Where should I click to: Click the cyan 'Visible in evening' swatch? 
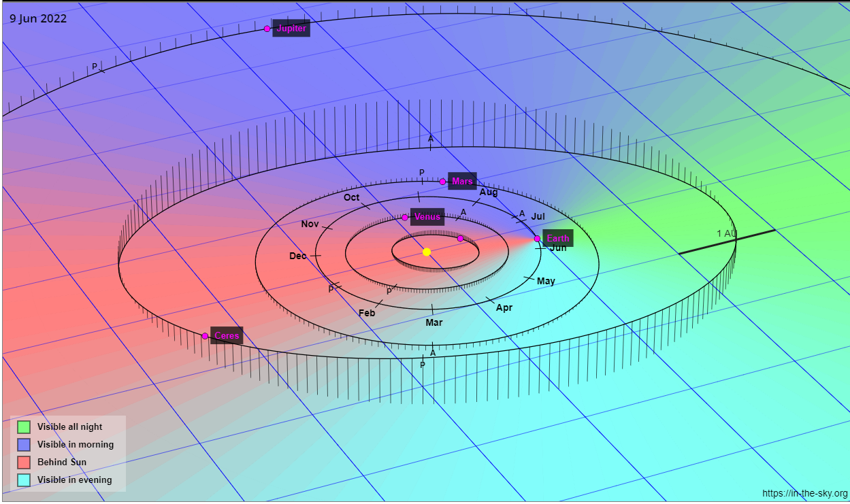click(24, 480)
